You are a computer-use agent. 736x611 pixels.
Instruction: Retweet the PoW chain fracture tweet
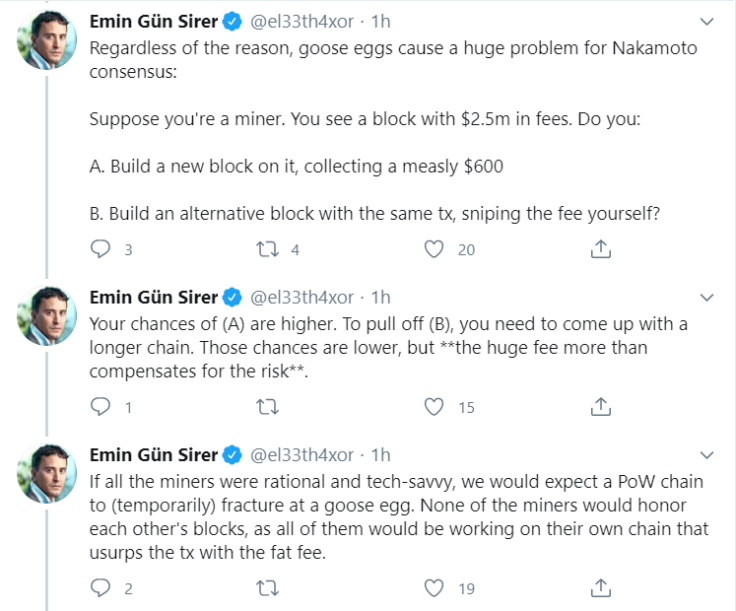268,588
